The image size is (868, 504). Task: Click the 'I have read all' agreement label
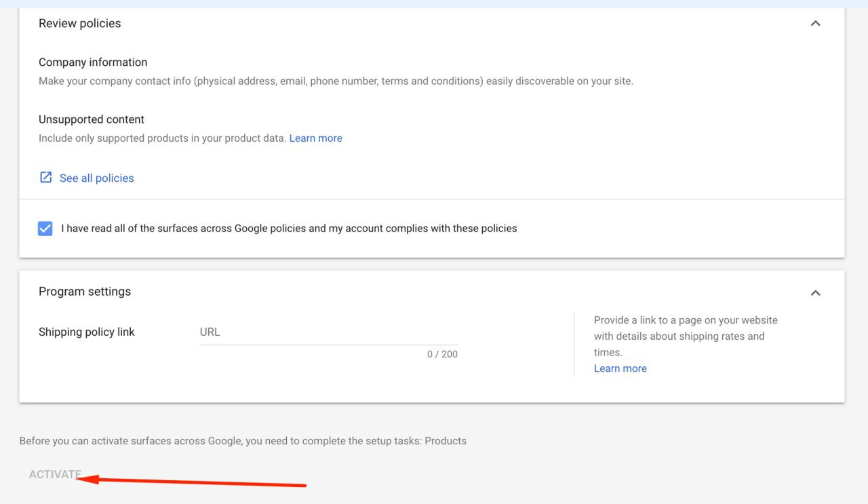click(289, 229)
